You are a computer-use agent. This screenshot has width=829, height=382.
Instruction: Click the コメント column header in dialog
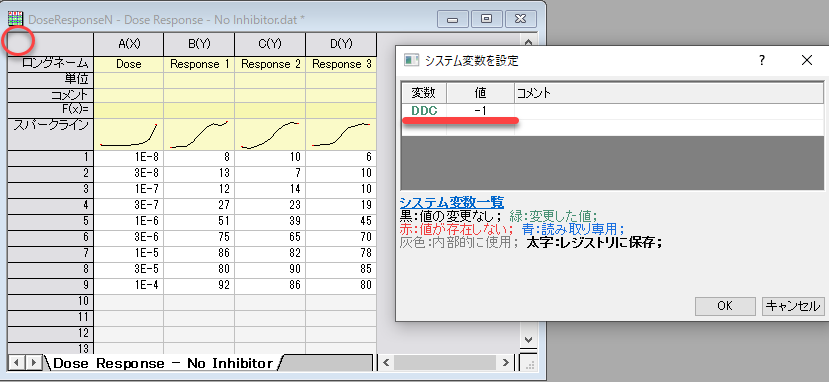669,93
